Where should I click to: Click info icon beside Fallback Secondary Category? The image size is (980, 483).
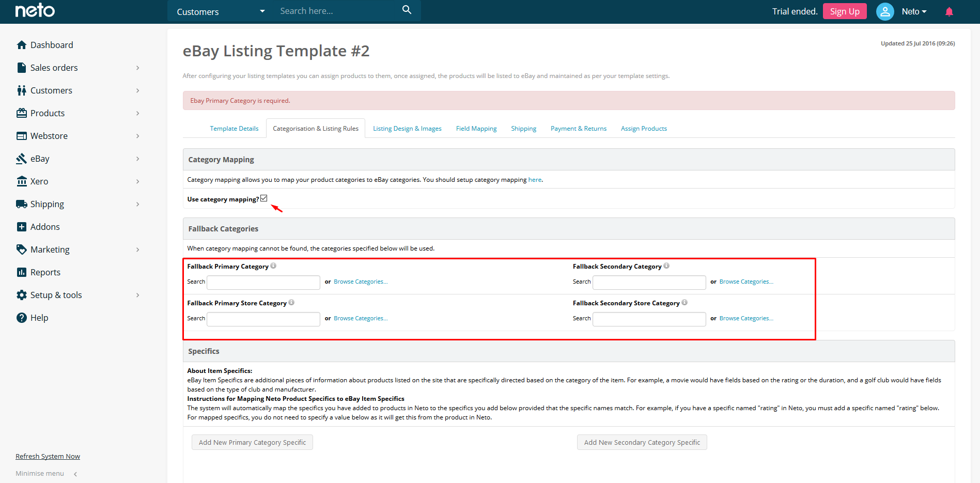click(666, 266)
